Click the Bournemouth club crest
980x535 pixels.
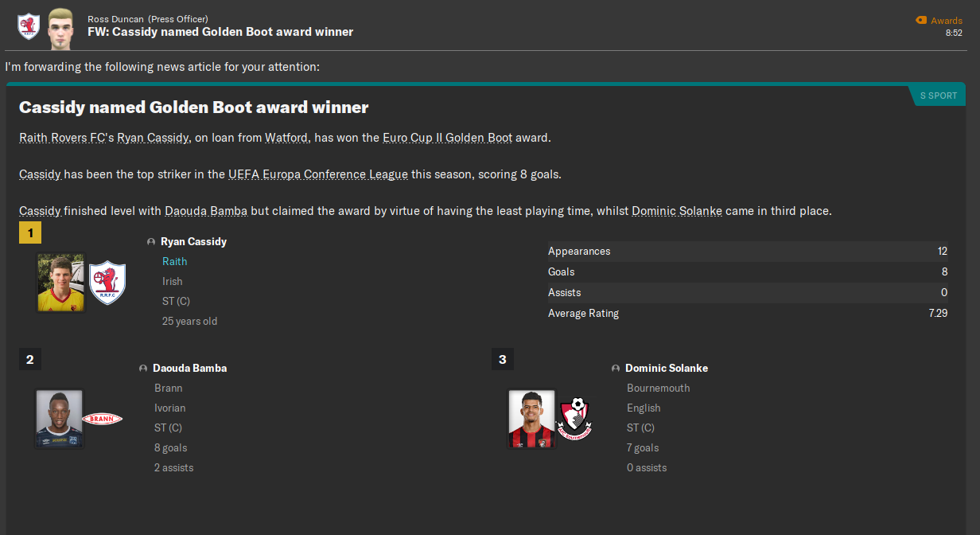click(x=575, y=419)
